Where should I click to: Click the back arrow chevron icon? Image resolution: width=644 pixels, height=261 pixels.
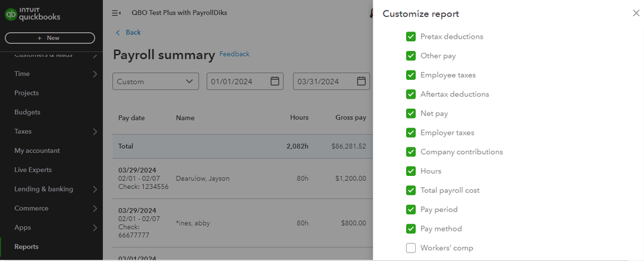pos(118,33)
